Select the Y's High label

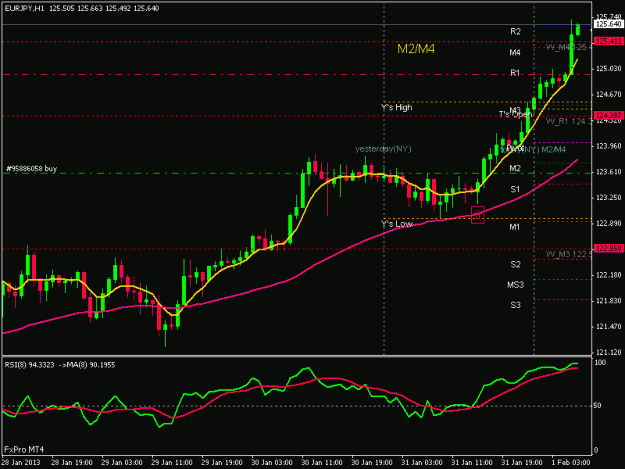pos(397,108)
